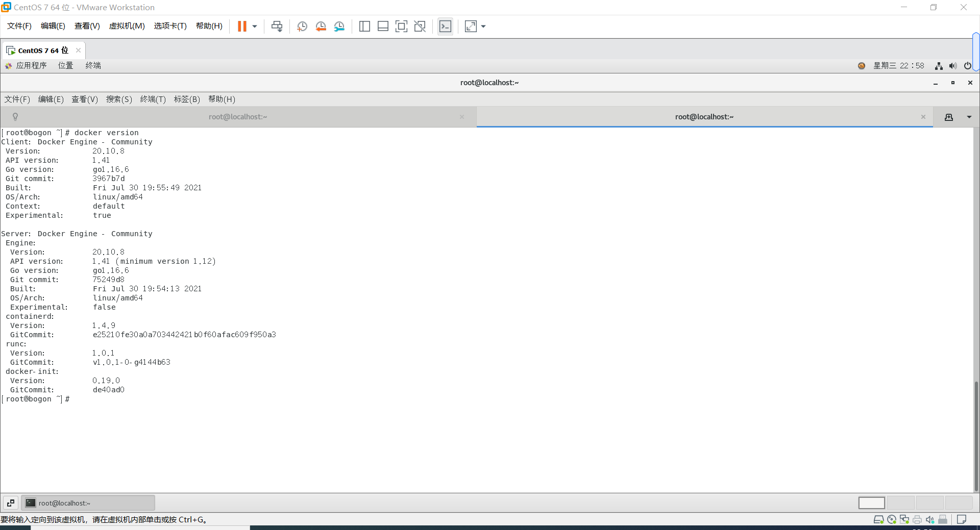Open the snapshot manager
This screenshot has height=530, width=980.
pos(339,27)
